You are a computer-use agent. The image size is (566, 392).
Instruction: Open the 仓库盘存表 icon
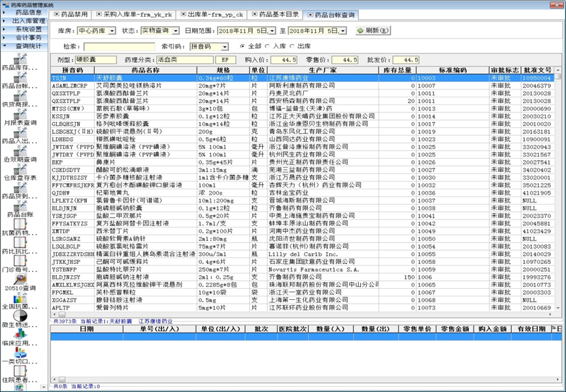tap(20, 169)
